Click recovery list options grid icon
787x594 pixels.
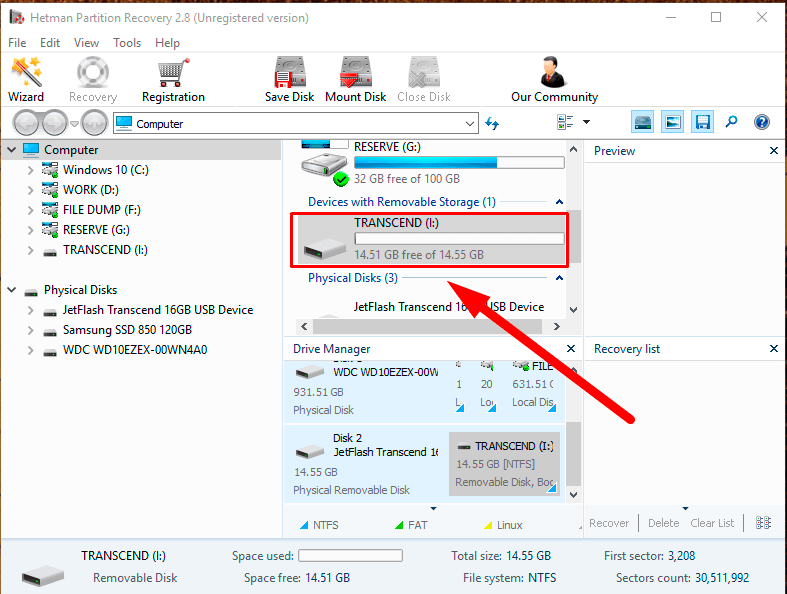coord(763,523)
